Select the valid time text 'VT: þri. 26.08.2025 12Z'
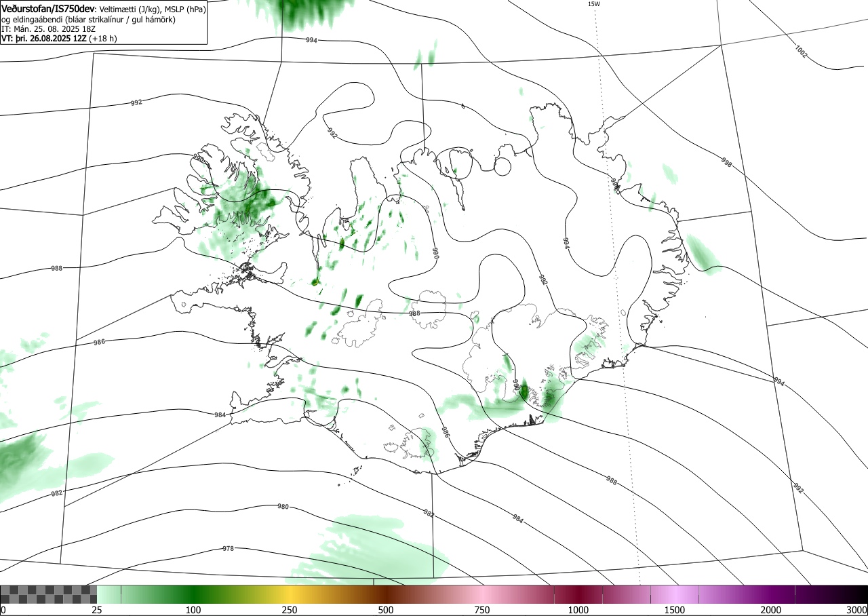 coord(43,39)
